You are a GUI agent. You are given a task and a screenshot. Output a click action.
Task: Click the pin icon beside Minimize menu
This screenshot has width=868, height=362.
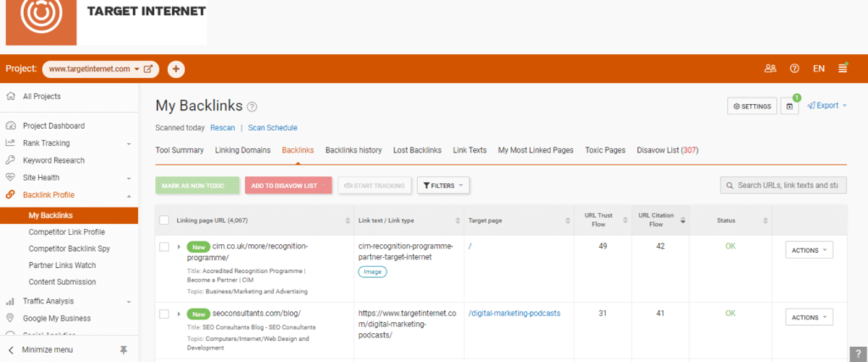coord(124,350)
